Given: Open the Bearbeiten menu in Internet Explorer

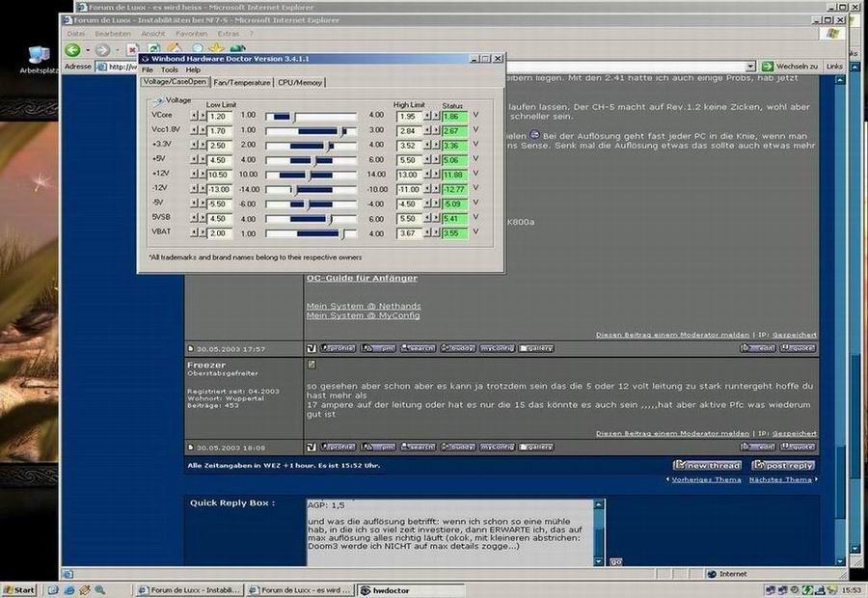Looking at the screenshot, I should [113, 34].
